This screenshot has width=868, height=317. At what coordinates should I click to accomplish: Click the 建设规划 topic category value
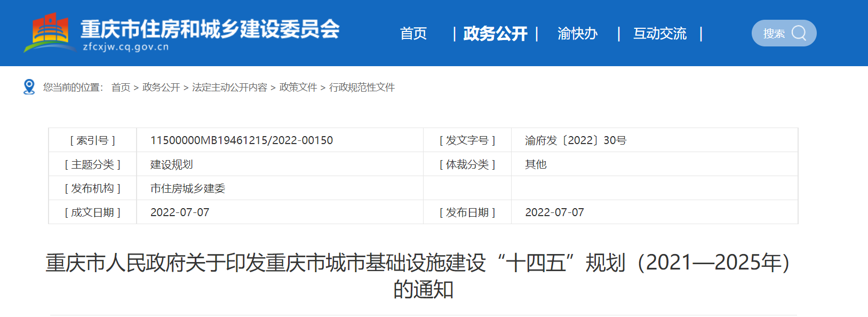coord(172,164)
